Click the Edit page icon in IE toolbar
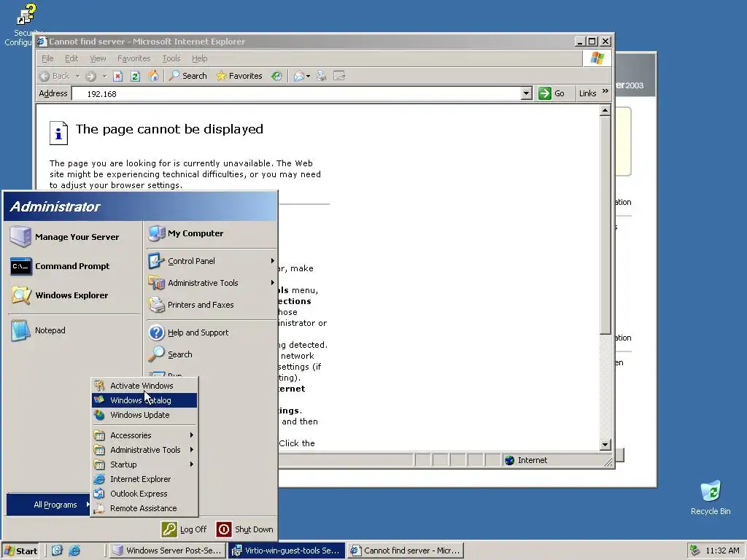747x560 pixels. pyautogui.click(x=339, y=76)
